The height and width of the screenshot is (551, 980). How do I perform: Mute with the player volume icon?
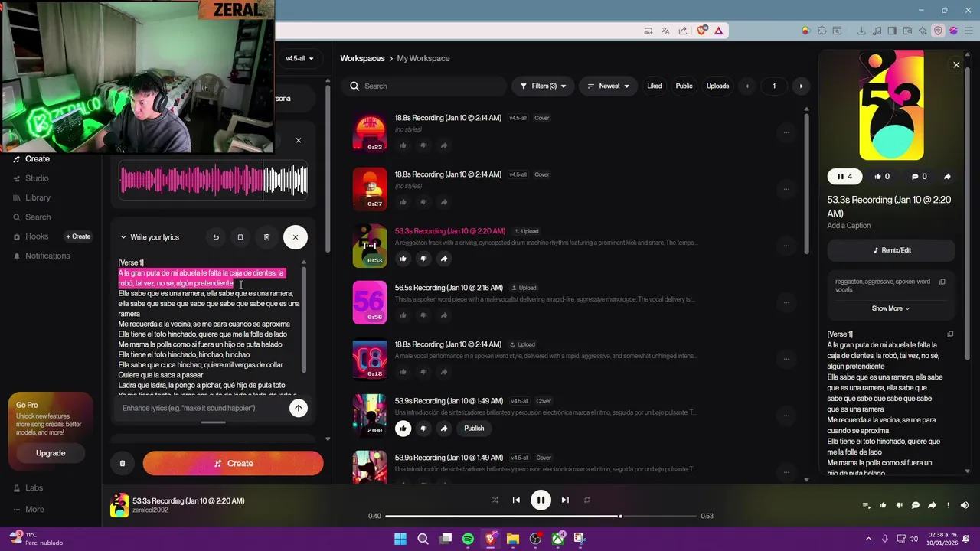coord(965,505)
